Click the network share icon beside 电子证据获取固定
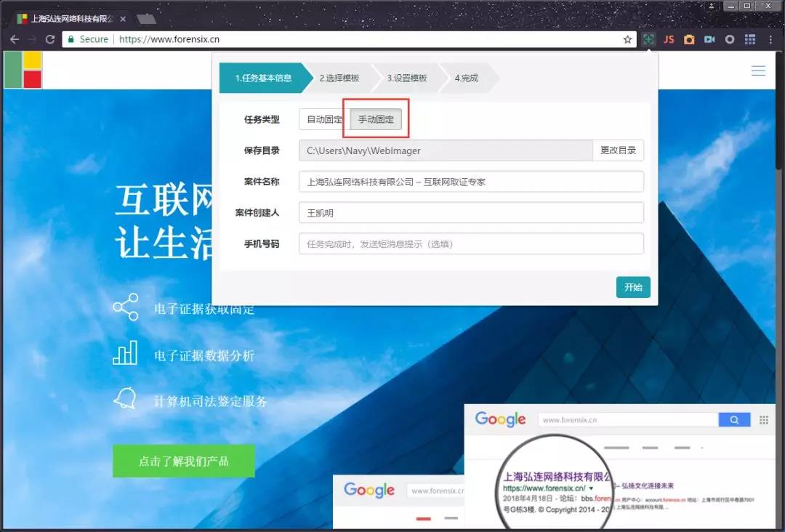Image resolution: width=785 pixels, height=532 pixels. [125, 308]
